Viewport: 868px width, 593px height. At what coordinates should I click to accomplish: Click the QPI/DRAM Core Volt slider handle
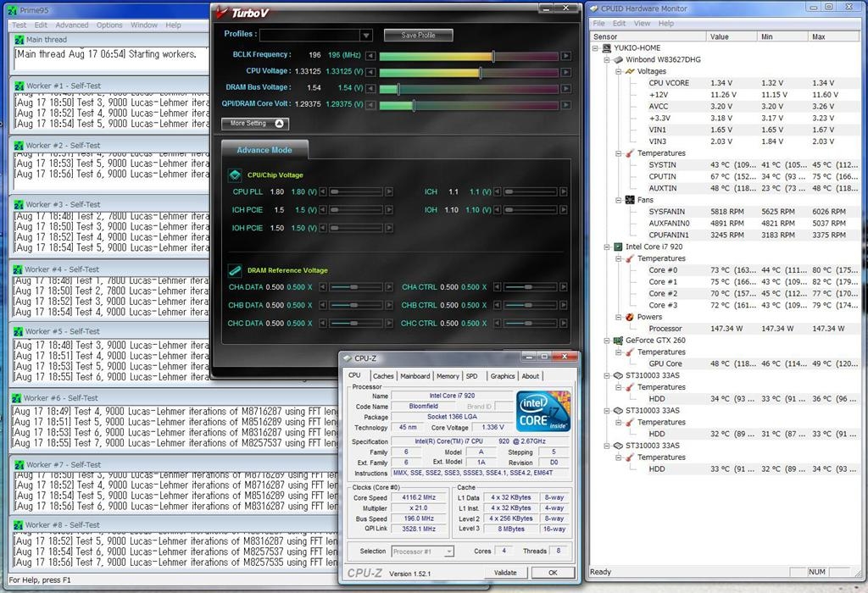click(x=413, y=105)
